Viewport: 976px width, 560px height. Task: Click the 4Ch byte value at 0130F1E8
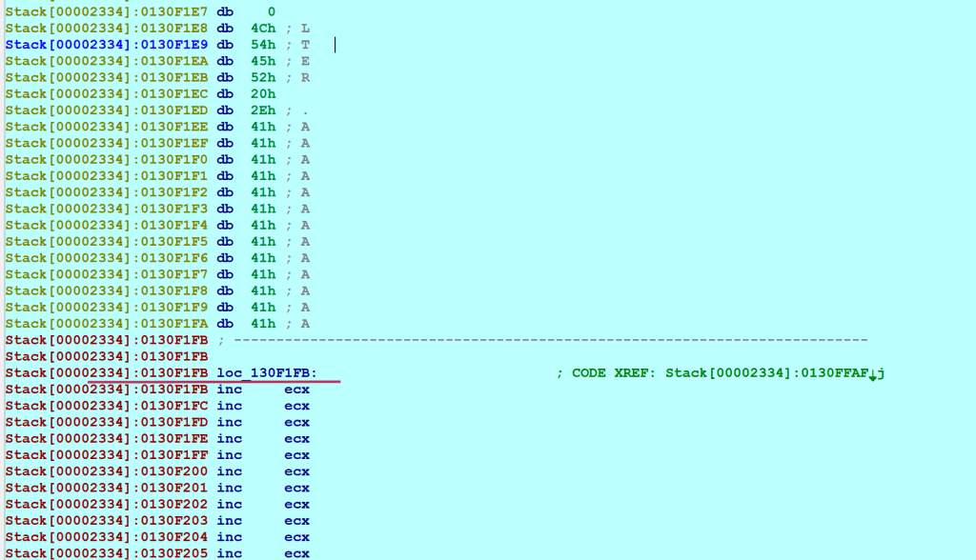tap(263, 29)
